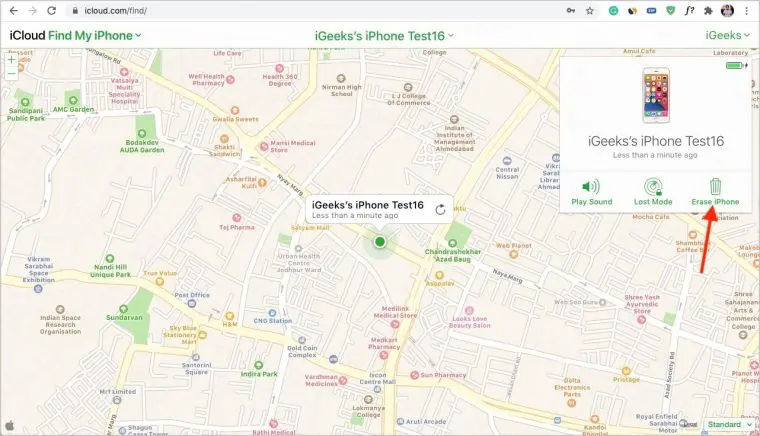Click the AMC Garden map marker
Viewport: 760px width, 436px height.
pos(73,101)
